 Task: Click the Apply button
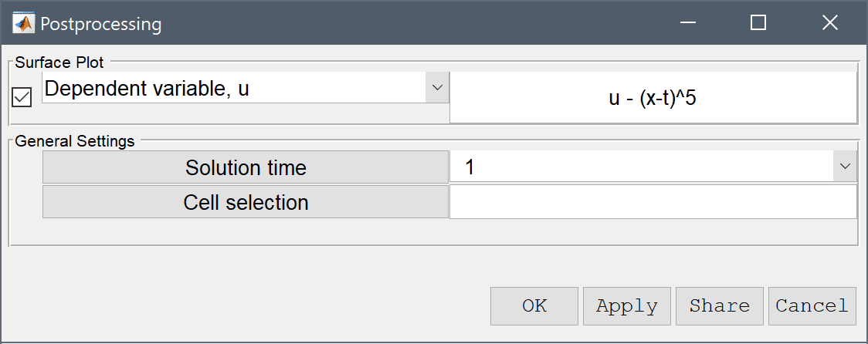tap(626, 306)
